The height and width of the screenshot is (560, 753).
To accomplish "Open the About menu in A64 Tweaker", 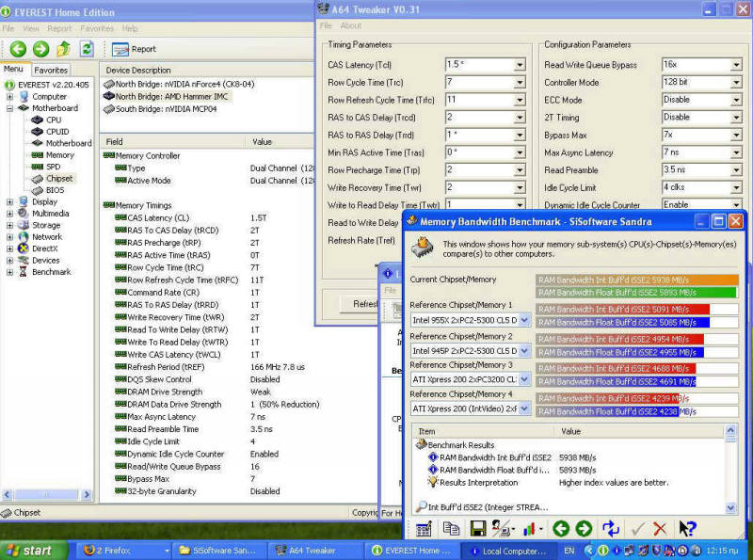I will pyautogui.click(x=350, y=25).
